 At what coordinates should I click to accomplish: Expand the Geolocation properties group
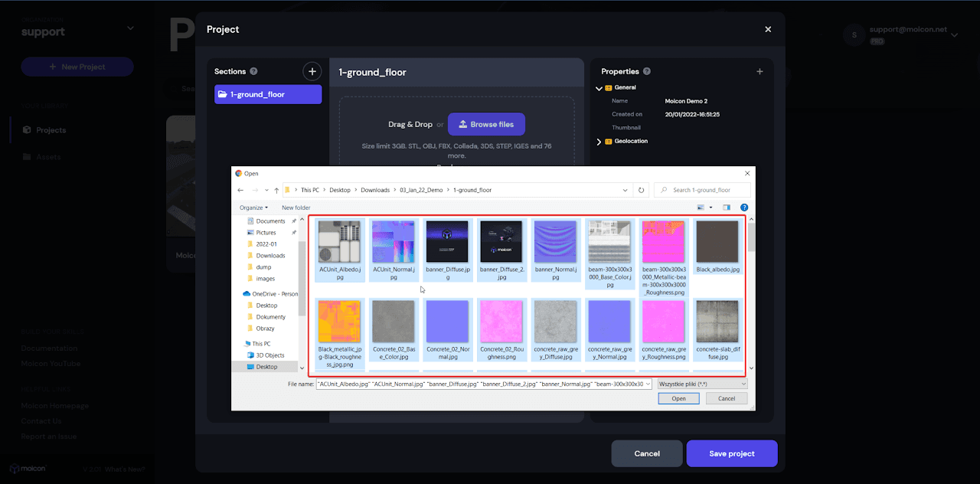(599, 142)
